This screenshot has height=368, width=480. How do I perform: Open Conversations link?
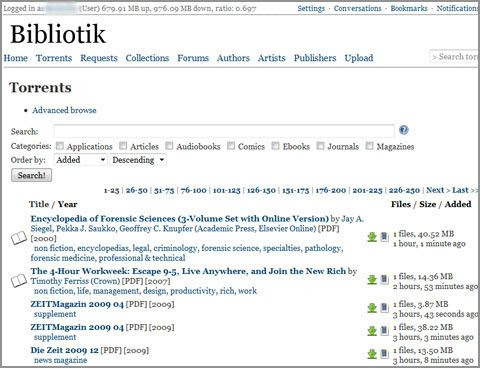[x=357, y=8]
